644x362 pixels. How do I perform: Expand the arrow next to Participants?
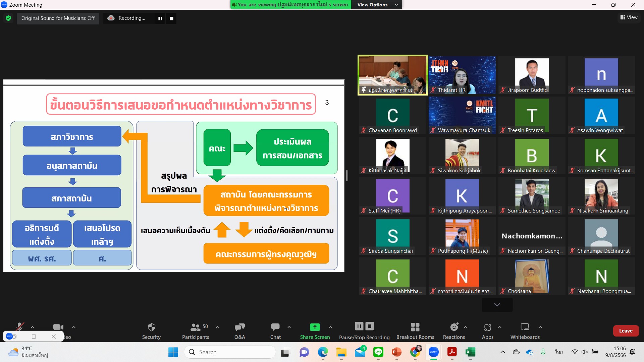tap(218, 327)
